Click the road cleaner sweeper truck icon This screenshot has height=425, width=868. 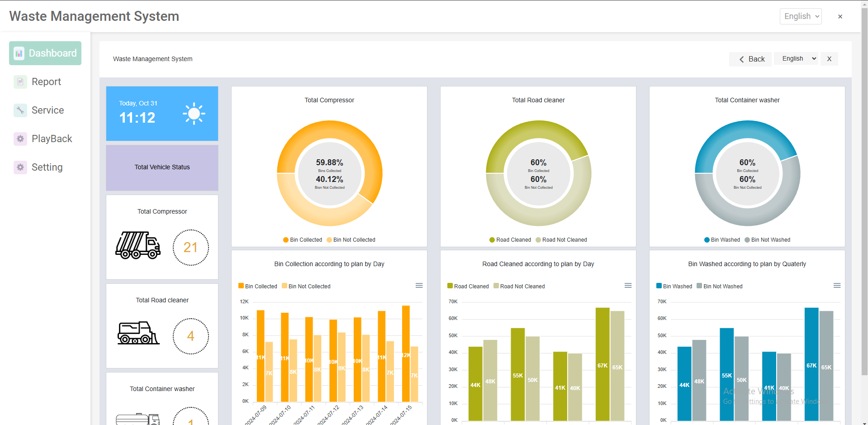click(138, 333)
